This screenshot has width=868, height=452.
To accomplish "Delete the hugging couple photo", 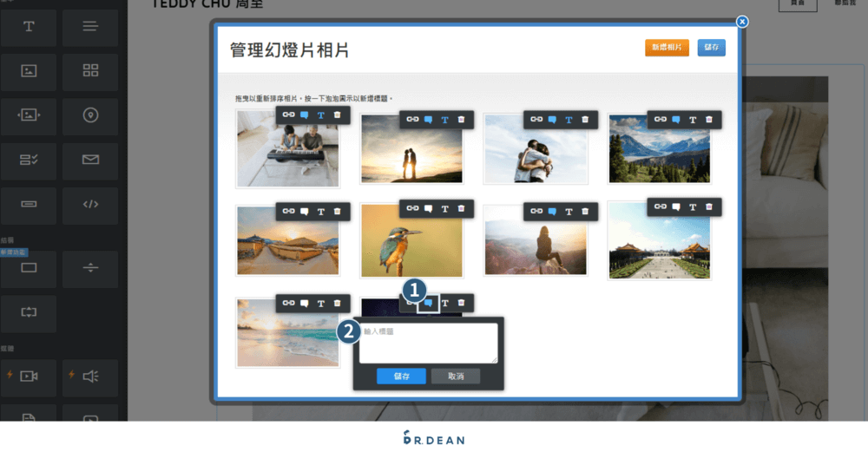I will [x=585, y=120].
